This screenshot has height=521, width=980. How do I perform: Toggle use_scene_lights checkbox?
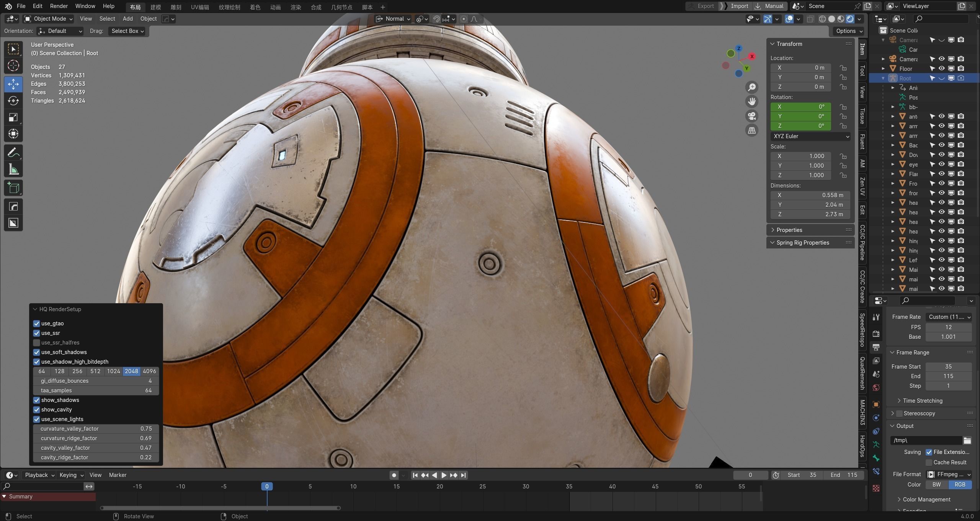tap(37, 419)
